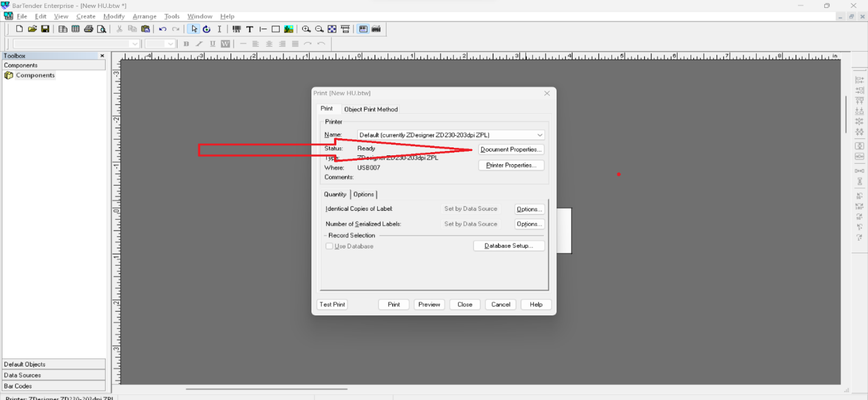Open the Window menu
Screen dimensions: 868x400
pos(200,16)
